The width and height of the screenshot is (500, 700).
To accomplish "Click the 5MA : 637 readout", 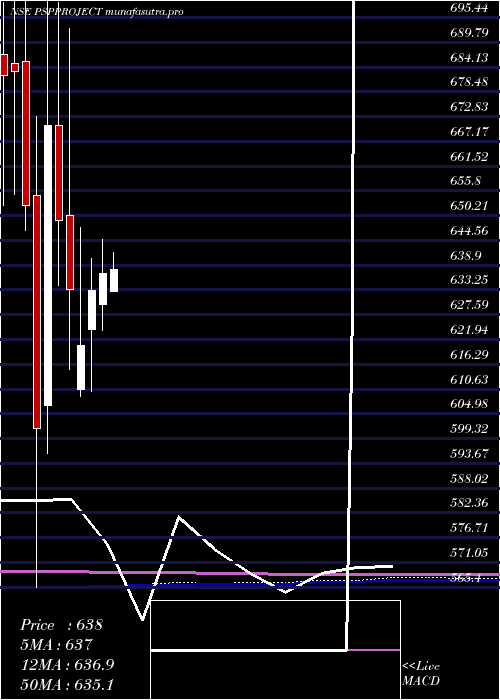I will [57, 645].
